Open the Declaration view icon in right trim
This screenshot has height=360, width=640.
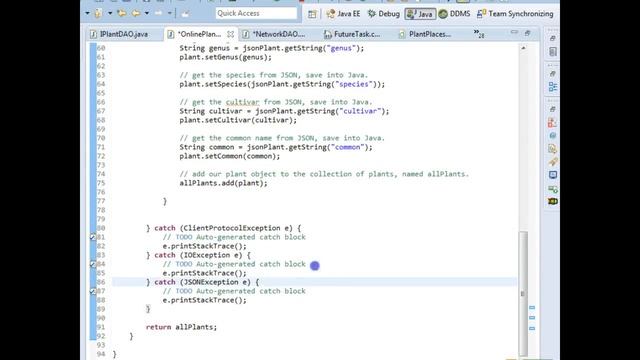pos(553,149)
